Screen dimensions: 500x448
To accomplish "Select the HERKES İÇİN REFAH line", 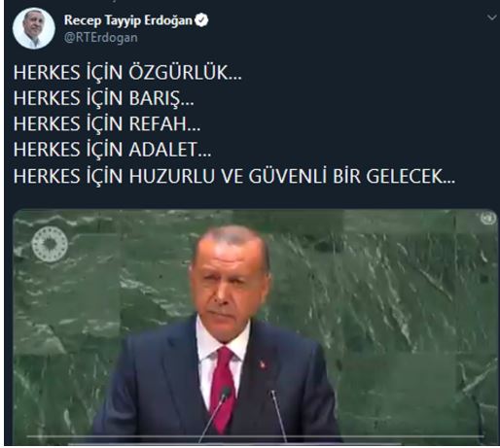I will click(x=107, y=123).
